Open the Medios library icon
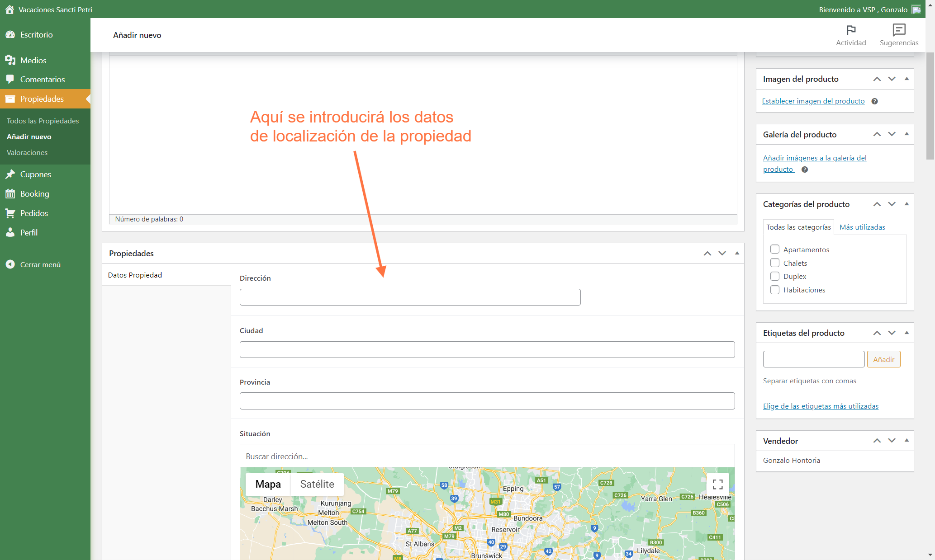 pyautogui.click(x=10, y=60)
